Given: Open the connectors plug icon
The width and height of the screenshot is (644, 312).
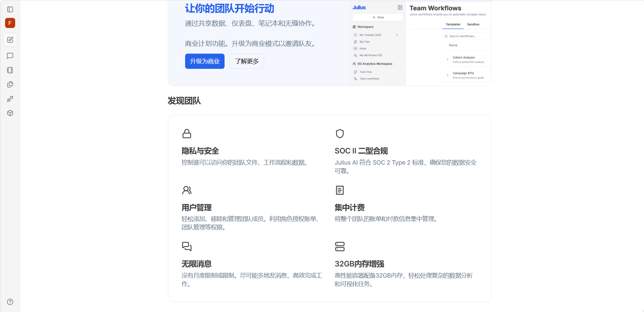Looking at the screenshot, I should point(10,99).
